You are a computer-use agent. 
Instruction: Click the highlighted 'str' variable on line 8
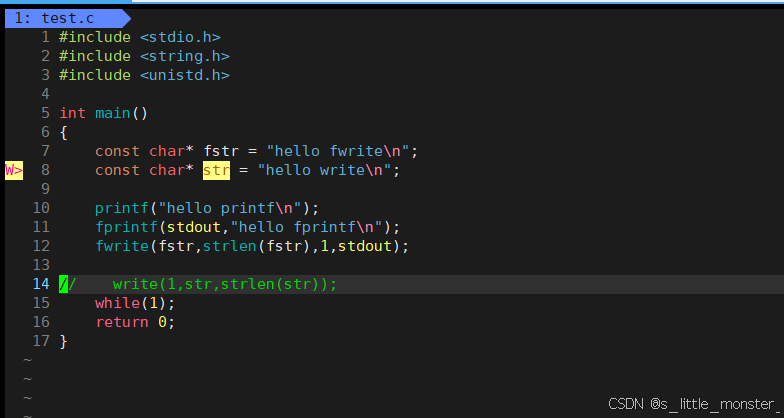pyautogui.click(x=216, y=170)
